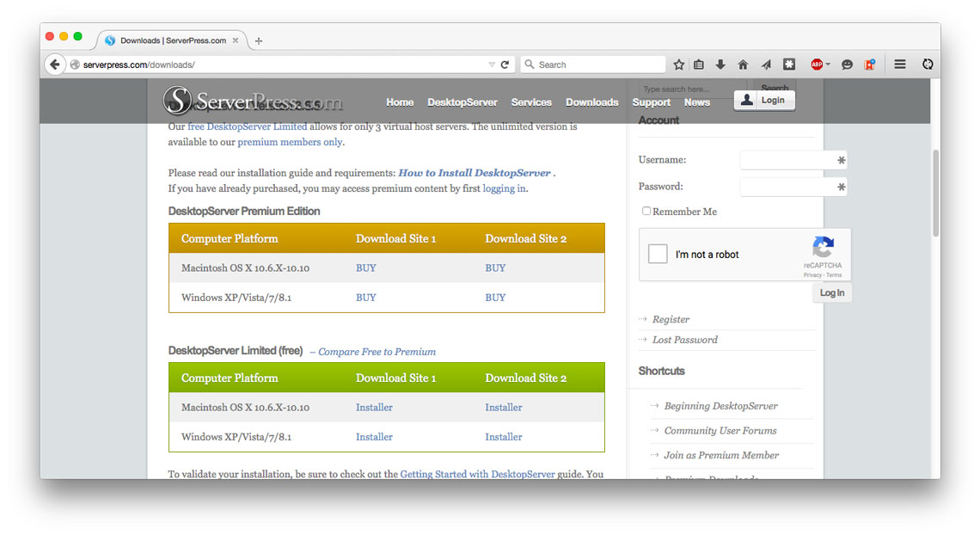Go to the browser home page icon
The height and width of the screenshot is (535, 980).
743,65
